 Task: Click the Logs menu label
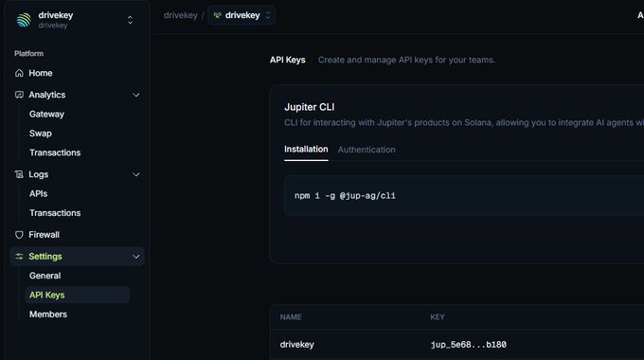click(x=39, y=174)
